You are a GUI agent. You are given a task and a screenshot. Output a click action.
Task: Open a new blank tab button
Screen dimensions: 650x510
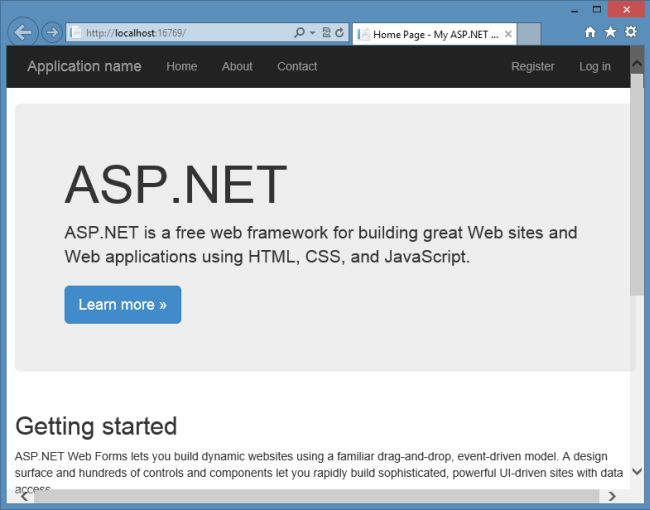pyautogui.click(x=529, y=34)
